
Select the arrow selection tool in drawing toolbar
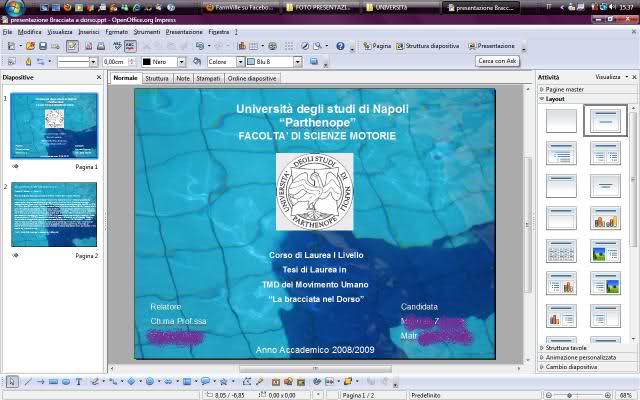(11, 382)
